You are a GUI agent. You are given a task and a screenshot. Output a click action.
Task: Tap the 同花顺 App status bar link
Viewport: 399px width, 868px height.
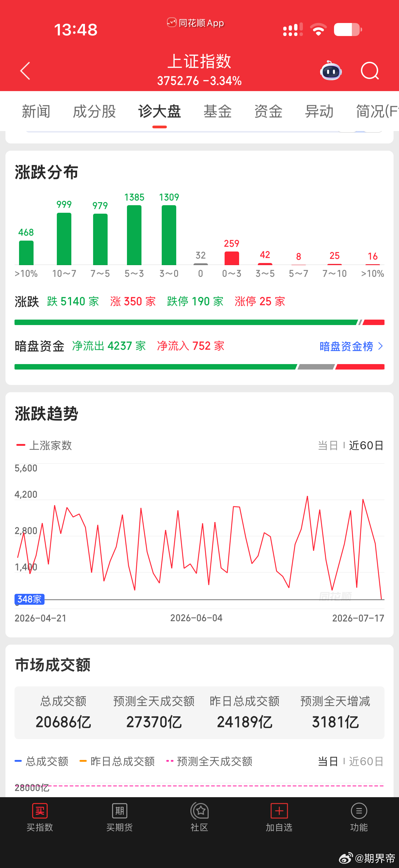point(196,23)
